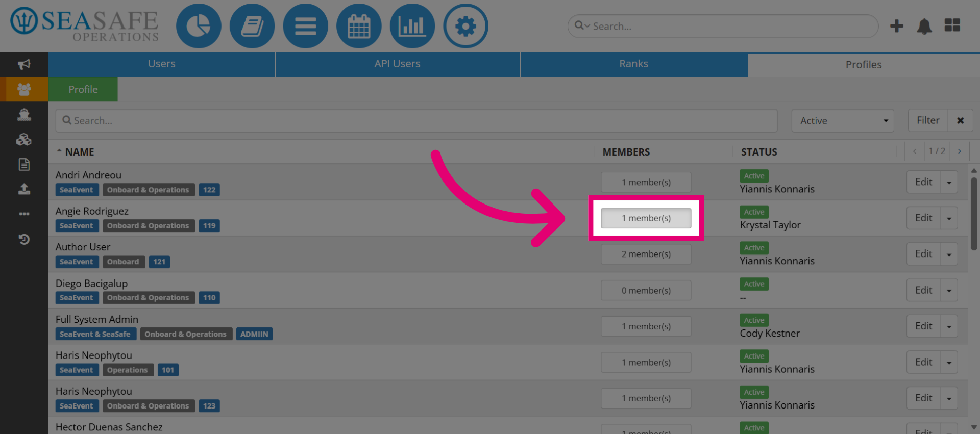Edit the Andri Andreou profile

point(924,182)
